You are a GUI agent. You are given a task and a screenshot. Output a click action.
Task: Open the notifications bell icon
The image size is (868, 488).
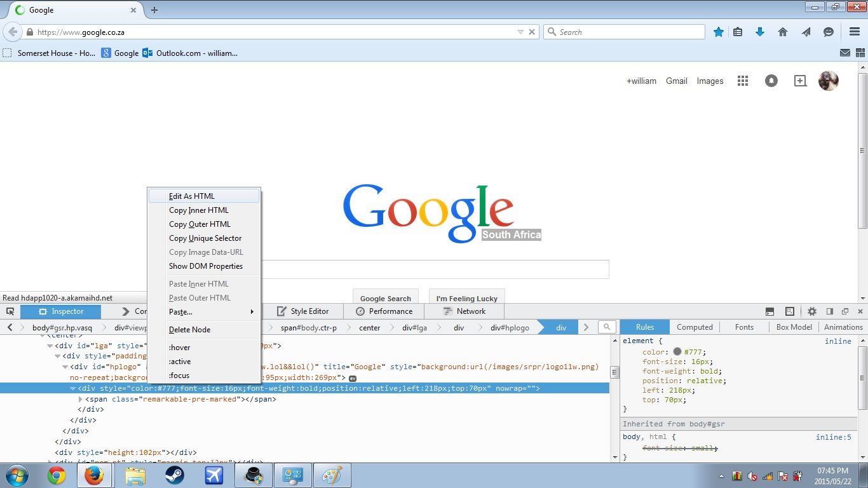771,81
